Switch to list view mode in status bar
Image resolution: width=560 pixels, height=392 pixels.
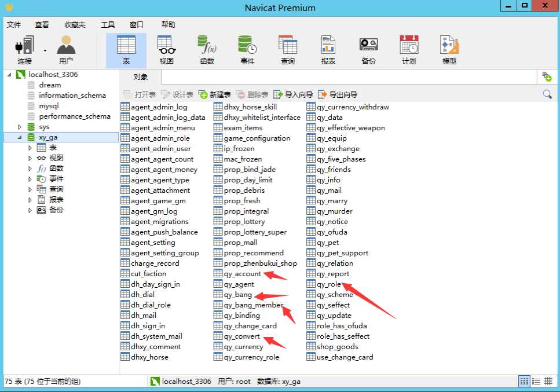pos(524,381)
